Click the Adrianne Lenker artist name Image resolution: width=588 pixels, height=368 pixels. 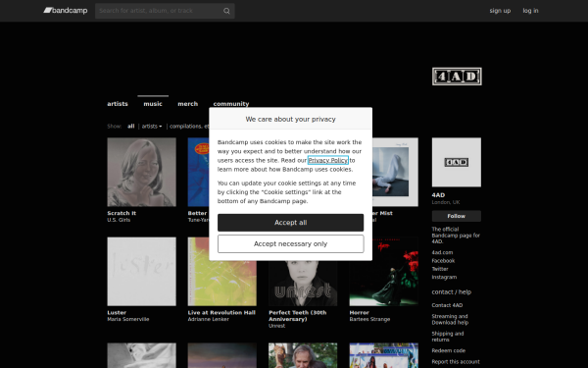208,319
